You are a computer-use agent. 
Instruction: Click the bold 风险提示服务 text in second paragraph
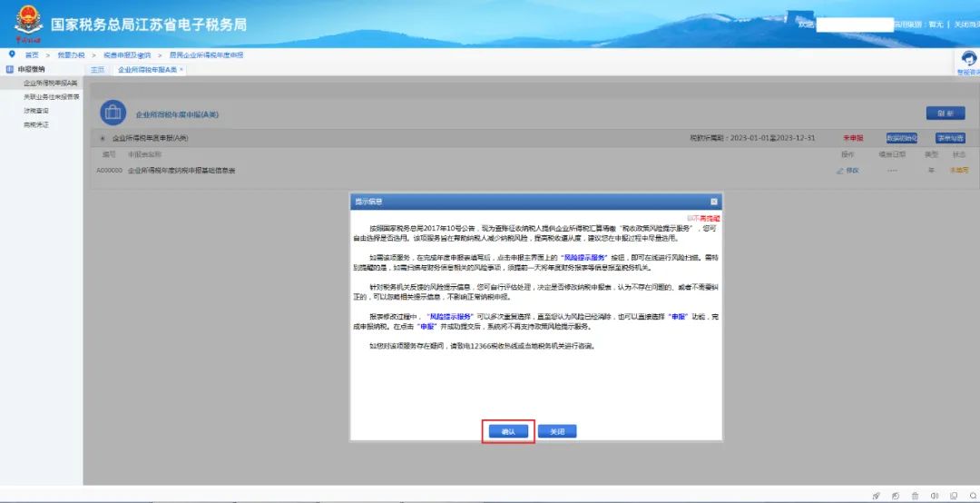pos(585,257)
